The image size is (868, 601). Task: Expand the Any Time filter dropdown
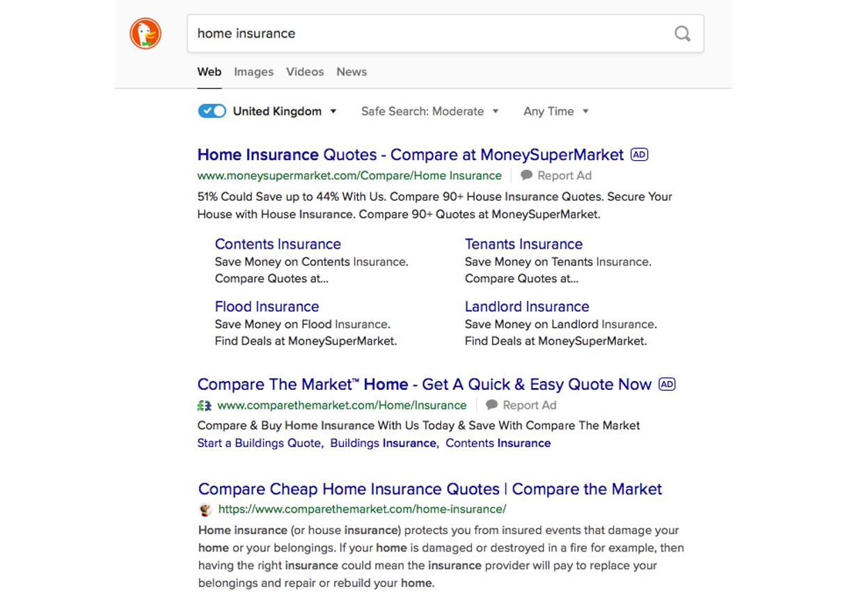pos(555,111)
